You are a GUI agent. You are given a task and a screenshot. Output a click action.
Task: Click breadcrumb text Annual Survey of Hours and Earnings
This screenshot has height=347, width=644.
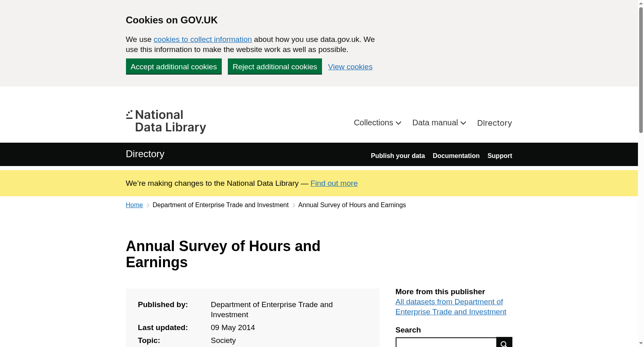(x=352, y=205)
